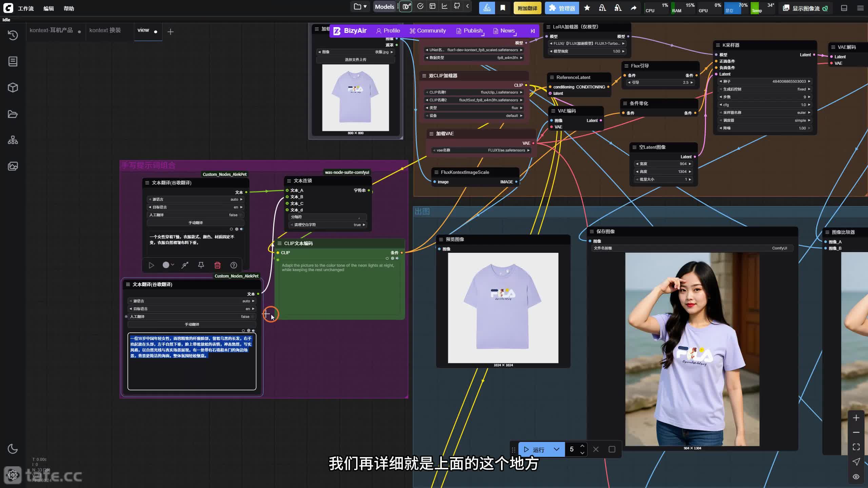Image resolution: width=868 pixels, height=488 pixels.
Task: Toggle link visibility eye icon
Action: (856, 476)
